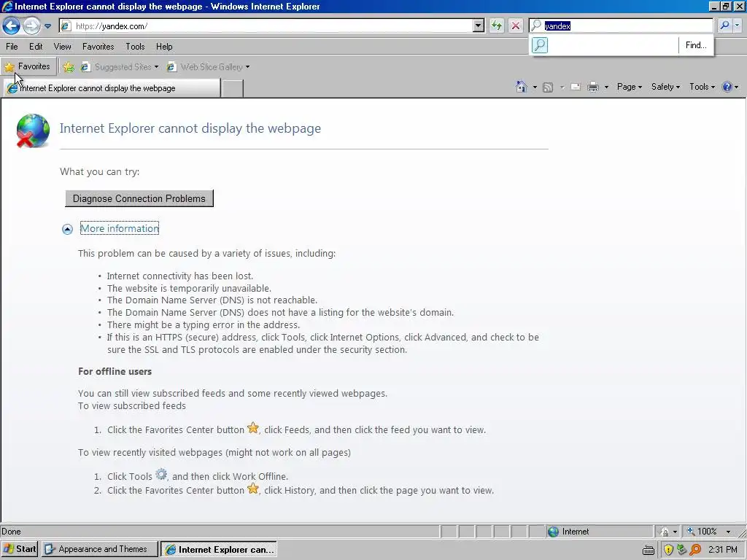
Task: Click Add to Favorites Bar icon
Action: 69,67
